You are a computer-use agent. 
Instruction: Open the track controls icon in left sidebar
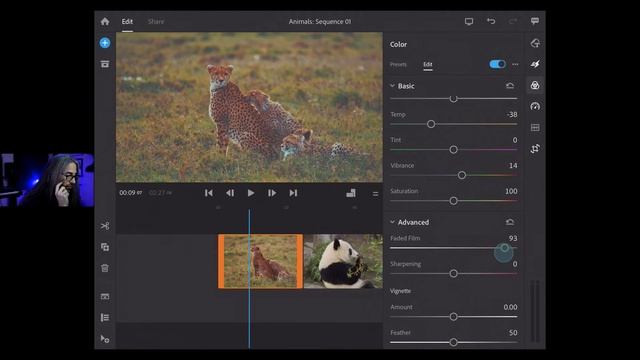point(105,296)
